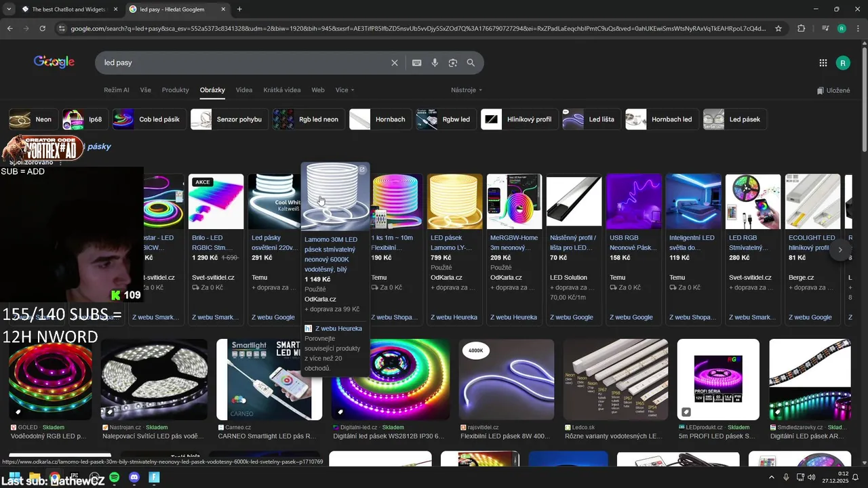Submit the search with the magnifier icon
Image resolution: width=868 pixels, height=488 pixels.
[471, 62]
